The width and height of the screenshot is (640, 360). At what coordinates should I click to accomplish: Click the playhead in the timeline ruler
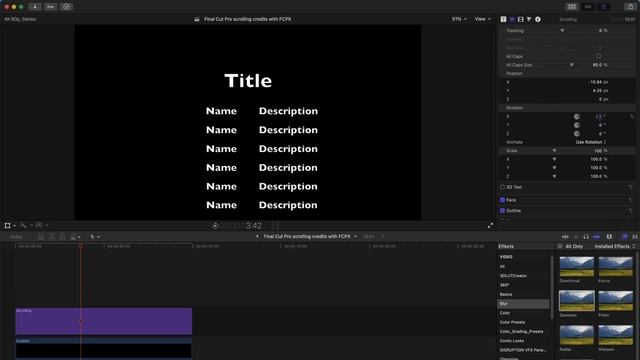coord(81,246)
